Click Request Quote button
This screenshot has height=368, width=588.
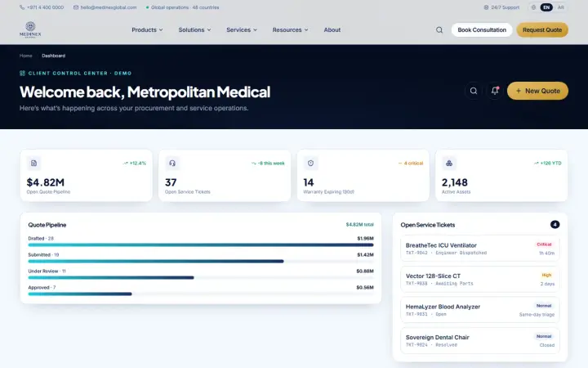[542, 29]
